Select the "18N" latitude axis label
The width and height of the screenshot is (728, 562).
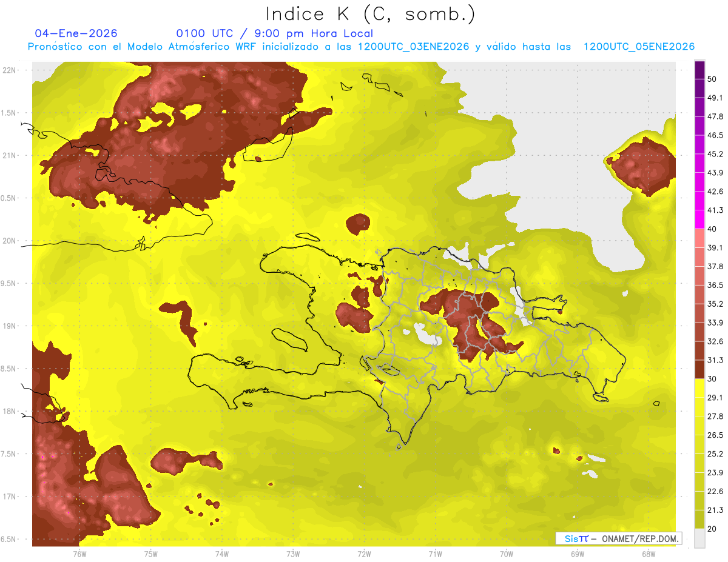10,412
